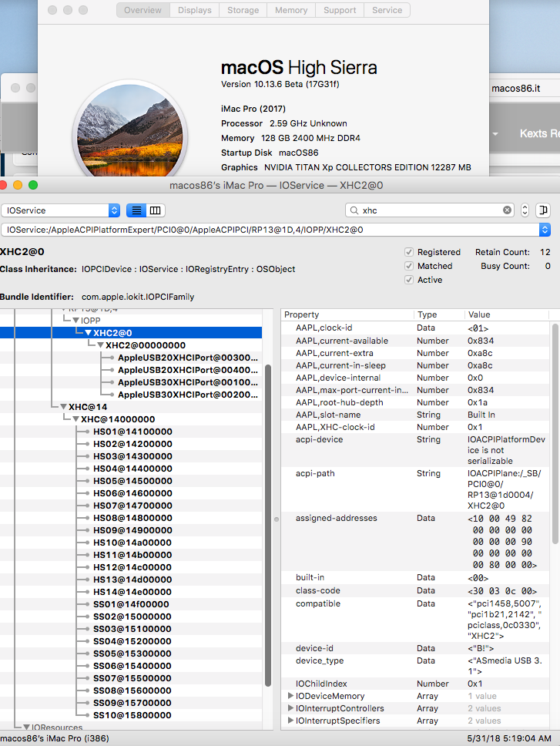Select the assigned-addresses property row
This screenshot has width=560, height=746.
[415, 542]
